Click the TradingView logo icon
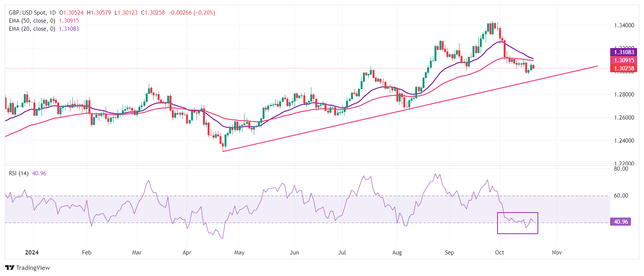 [x=10, y=268]
